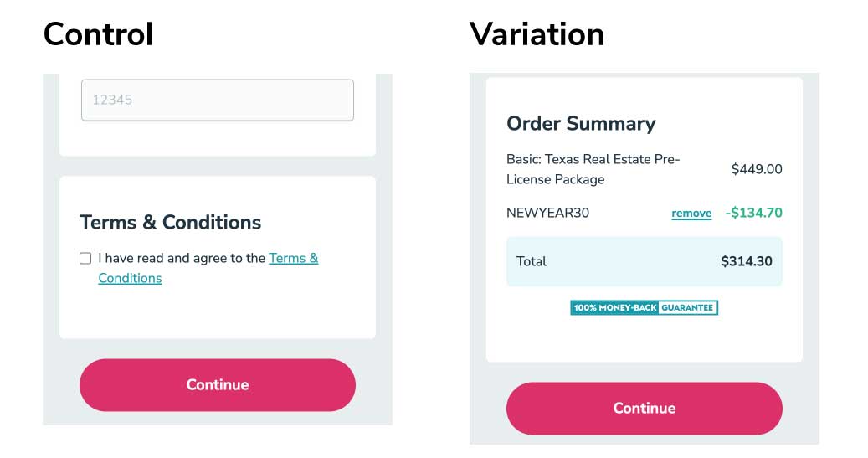The width and height of the screenshot is (868, 458).
Task: Click the green -$134.70 discount amount
Action: (x=753, y=213)
